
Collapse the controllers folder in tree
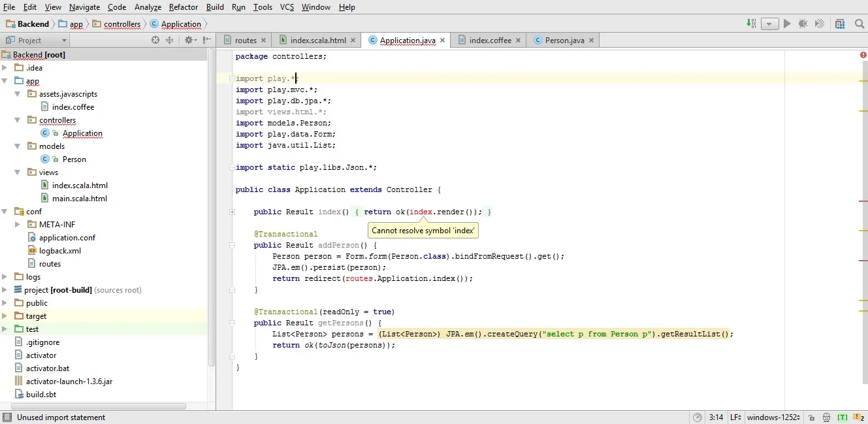[18, 120]
